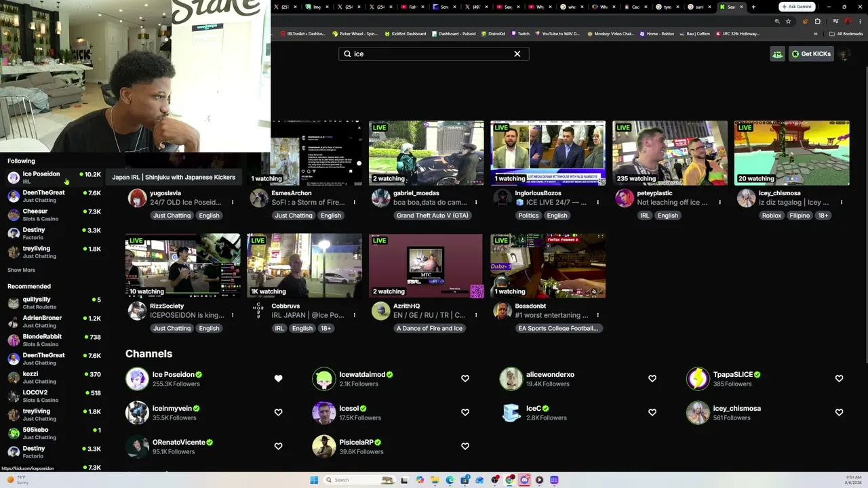Open BlondeRabbit in the Recommended list
The image size is (868, 488).
pyautogui.click(x=54, y=340)
